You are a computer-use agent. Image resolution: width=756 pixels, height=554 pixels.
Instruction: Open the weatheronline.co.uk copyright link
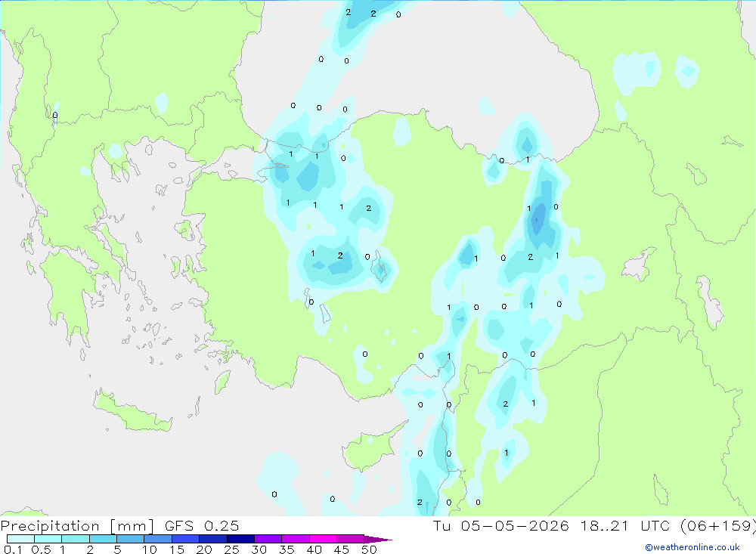(692, 547)
